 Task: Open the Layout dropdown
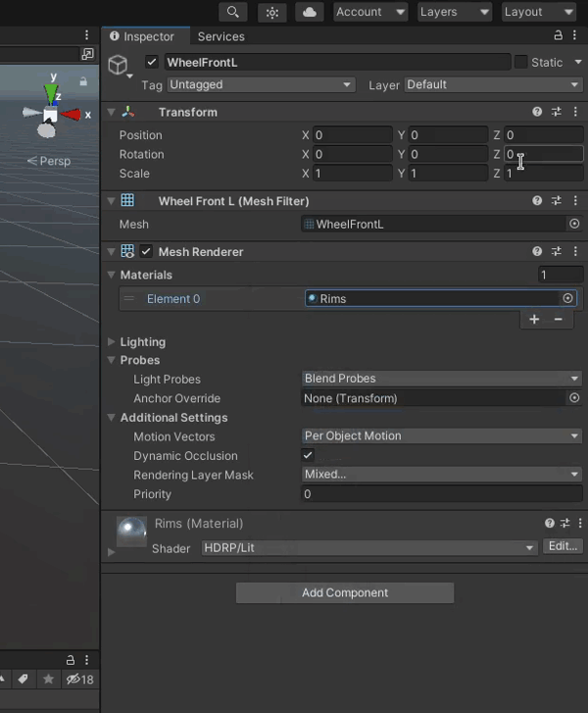pos(539,12)
